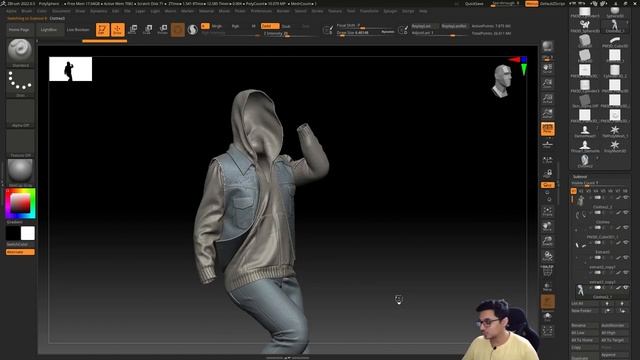The image size is (640, 360).
Task: Click the Zoom canvas icon on right shelf
Action: (547, 83)
